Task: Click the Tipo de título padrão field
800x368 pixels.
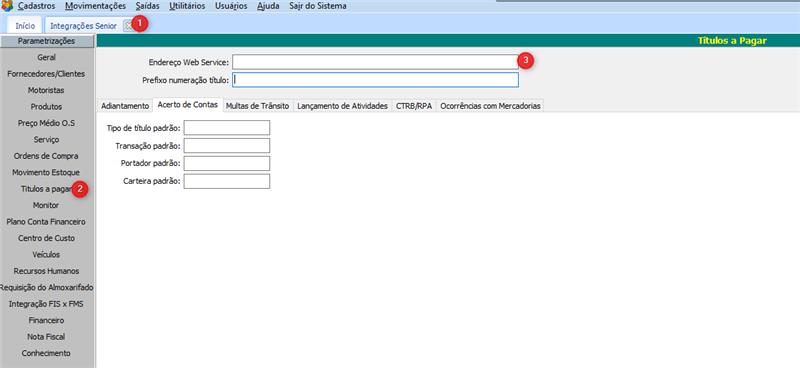Action: point(227,128)
